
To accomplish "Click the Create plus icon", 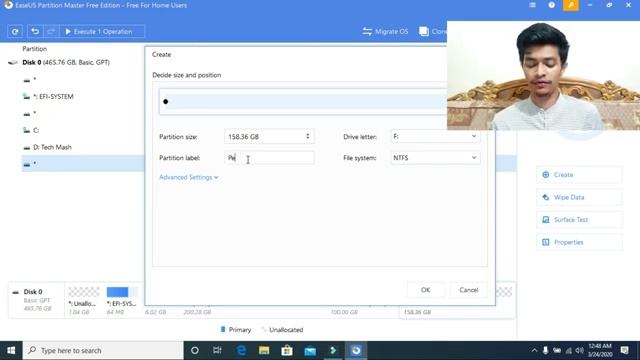I will (546, 175).
